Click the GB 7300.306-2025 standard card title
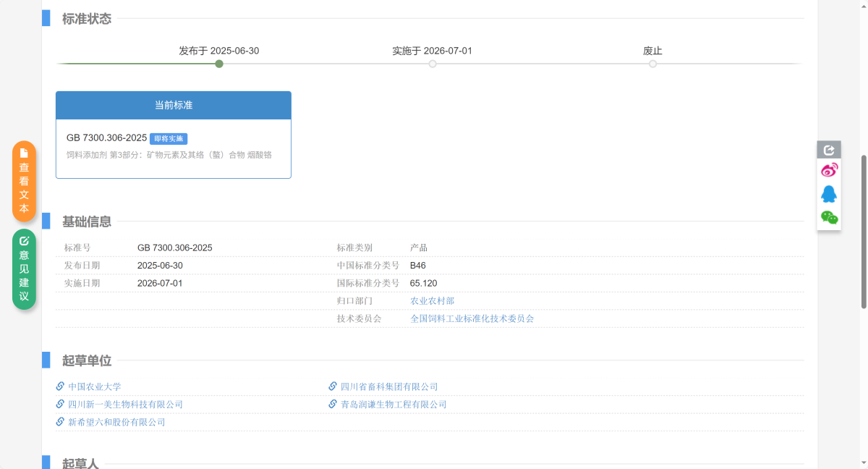 [x=107, y=138]
